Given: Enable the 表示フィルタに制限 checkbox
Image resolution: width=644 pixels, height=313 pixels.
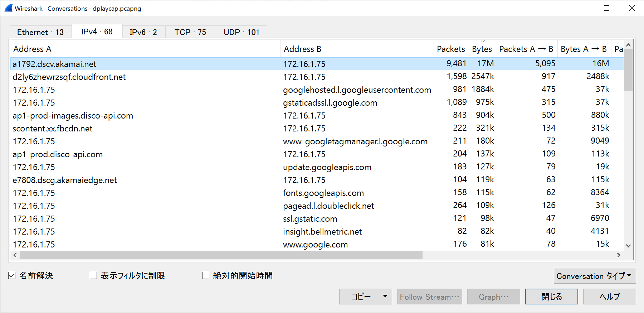Looking at the screenshot, I should pos(93,275).
